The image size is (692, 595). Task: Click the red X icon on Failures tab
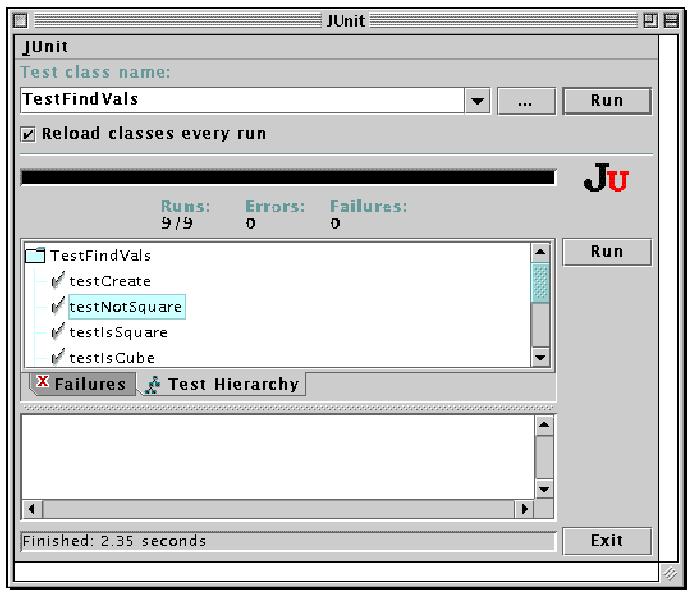pos(43,381)
